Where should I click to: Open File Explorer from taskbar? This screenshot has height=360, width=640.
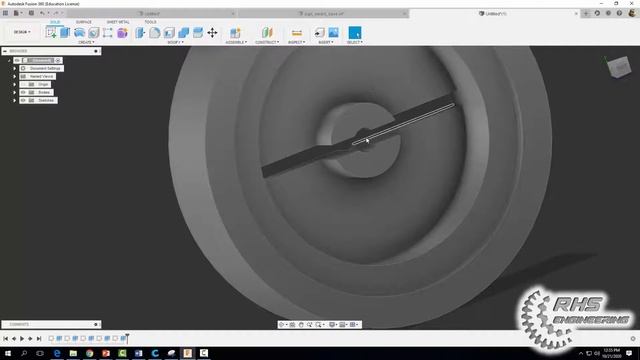pyautogui.click(x=73, y=353)
